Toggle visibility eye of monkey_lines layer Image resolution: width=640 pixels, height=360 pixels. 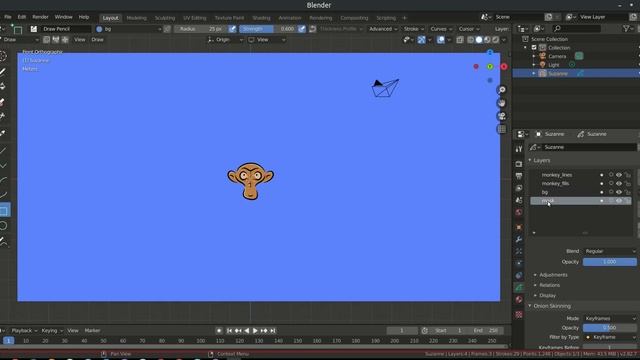click(x=619, y=175)
